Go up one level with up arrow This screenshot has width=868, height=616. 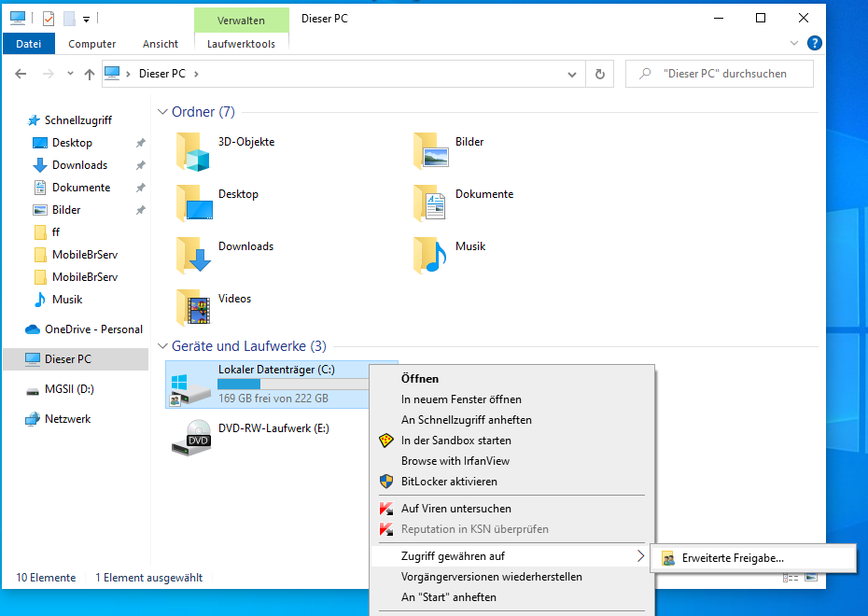pos(90,74)
